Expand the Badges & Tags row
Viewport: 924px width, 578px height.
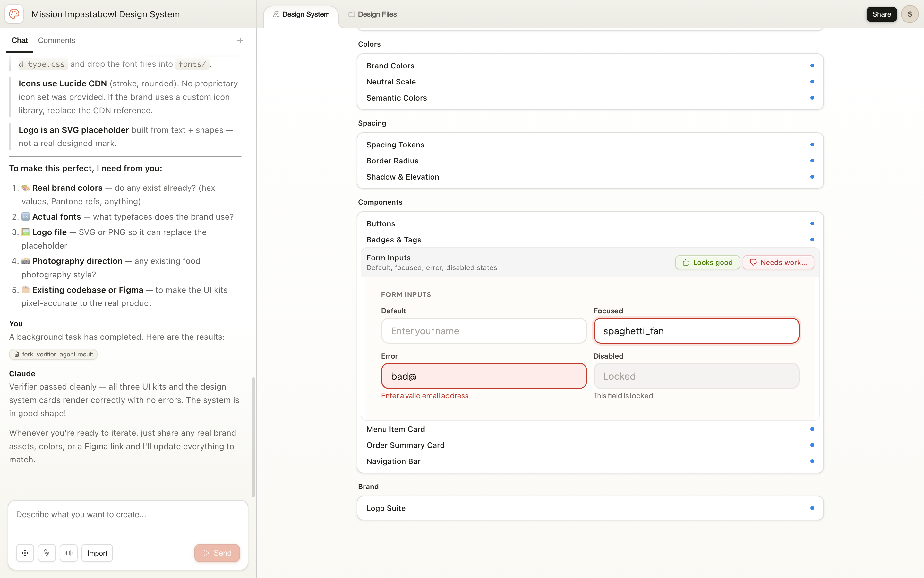[x=590, y=240]
